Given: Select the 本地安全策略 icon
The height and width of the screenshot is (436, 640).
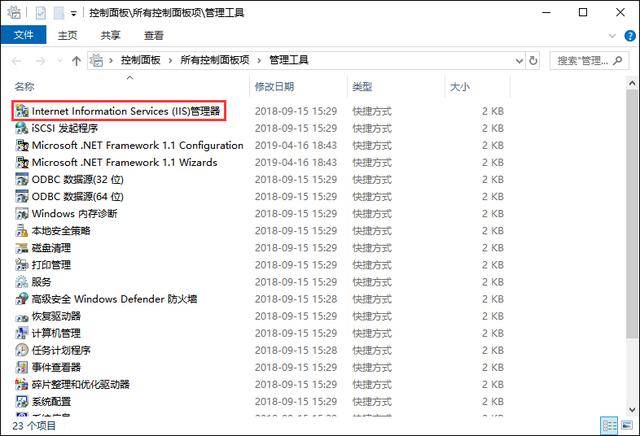Looking at the screenshot, I should click(x=22, y=231).
